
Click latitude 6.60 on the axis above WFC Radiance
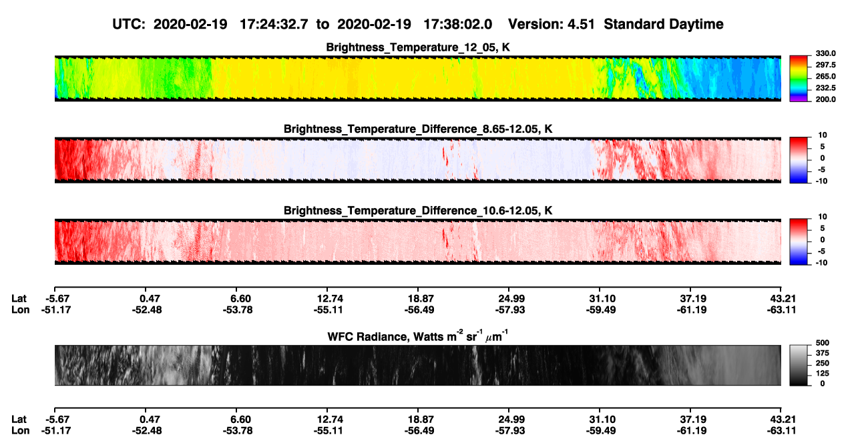tap(240, 298)
